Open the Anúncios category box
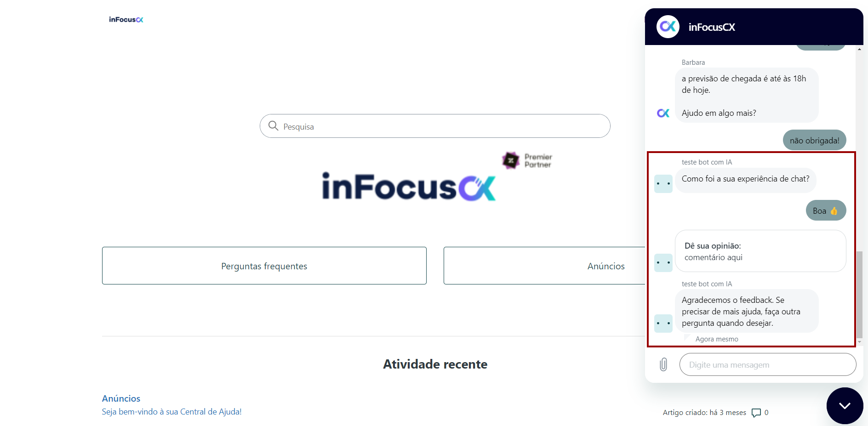 pyautogui.click(x=544, y=266)
